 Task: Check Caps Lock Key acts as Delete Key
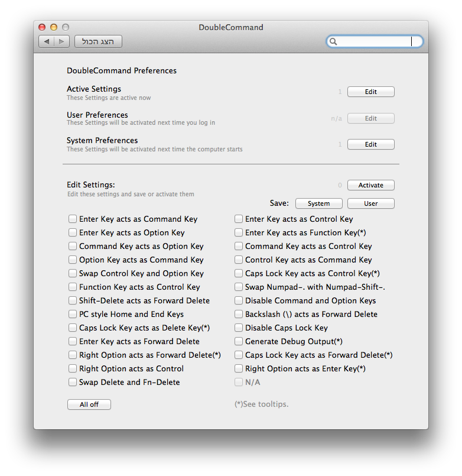tap(73, 328)
